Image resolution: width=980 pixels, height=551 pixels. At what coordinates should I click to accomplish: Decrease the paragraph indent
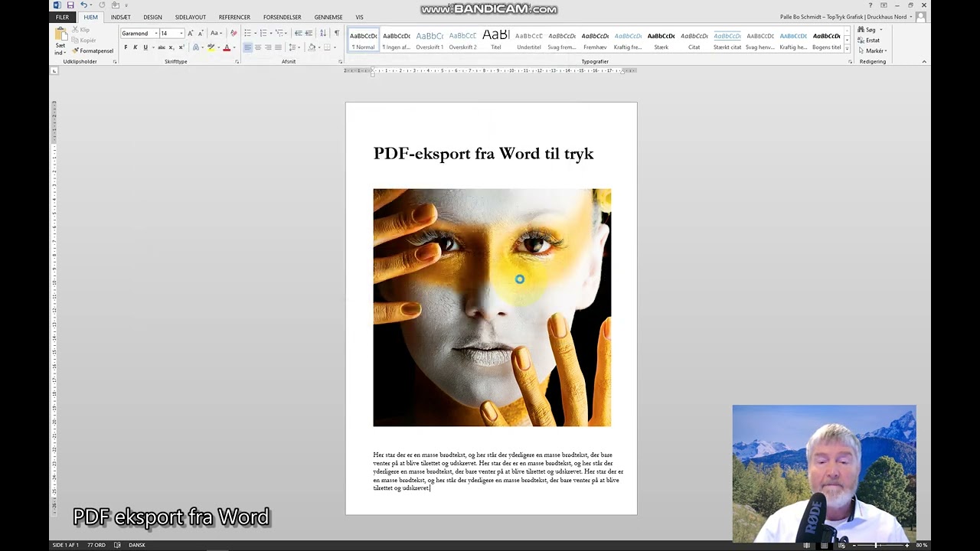point(298,34)
